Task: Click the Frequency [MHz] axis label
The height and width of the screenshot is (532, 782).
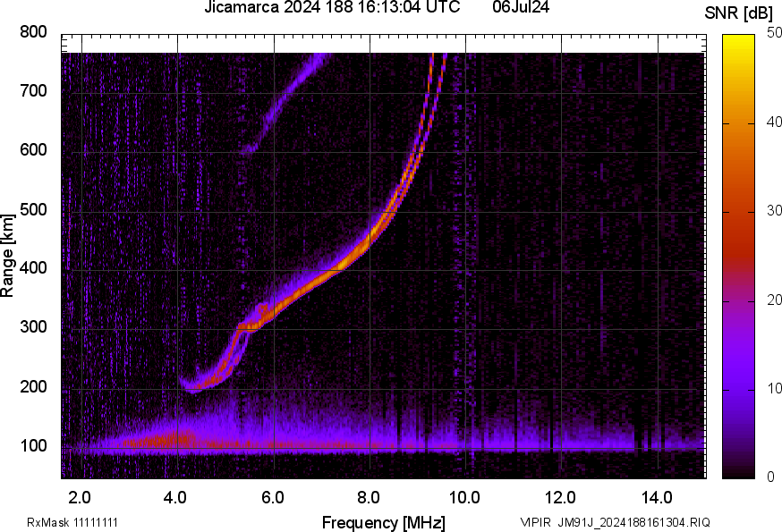Action: tap(383, 522)
